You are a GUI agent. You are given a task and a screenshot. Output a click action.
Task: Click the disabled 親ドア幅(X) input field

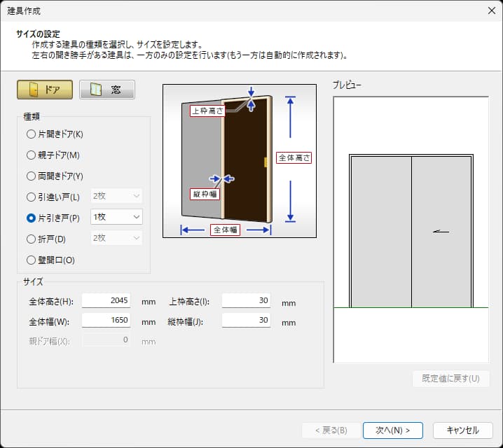tap(106, 340)
